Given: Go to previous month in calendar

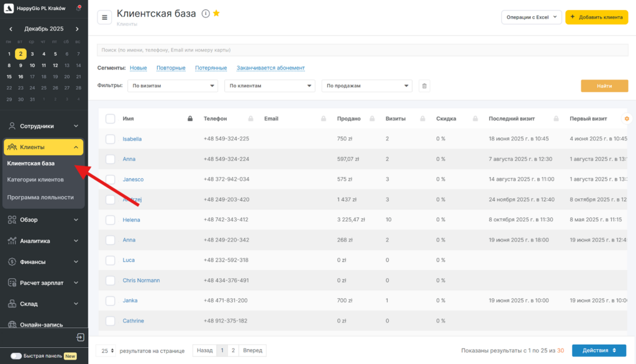Looking at the screenshot, I should click(11, 29).
